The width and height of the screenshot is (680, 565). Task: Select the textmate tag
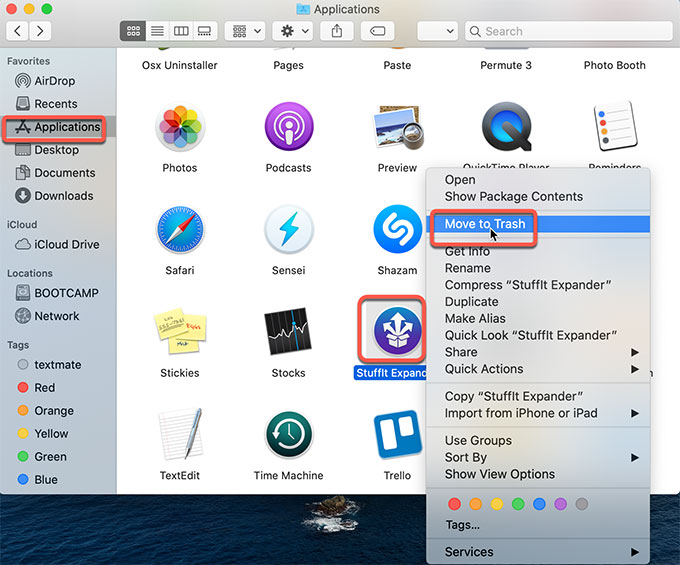point(58,365)
